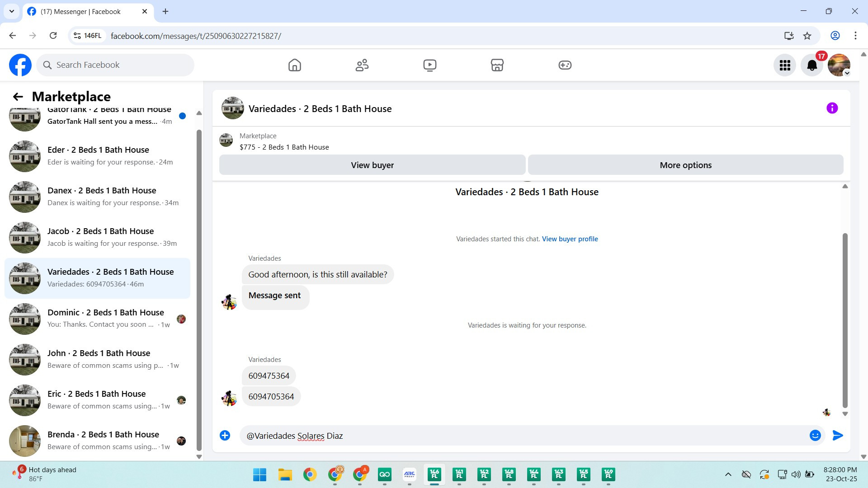Go back with Marketplace back arrow
868x488 pixels.
[18, 97]
